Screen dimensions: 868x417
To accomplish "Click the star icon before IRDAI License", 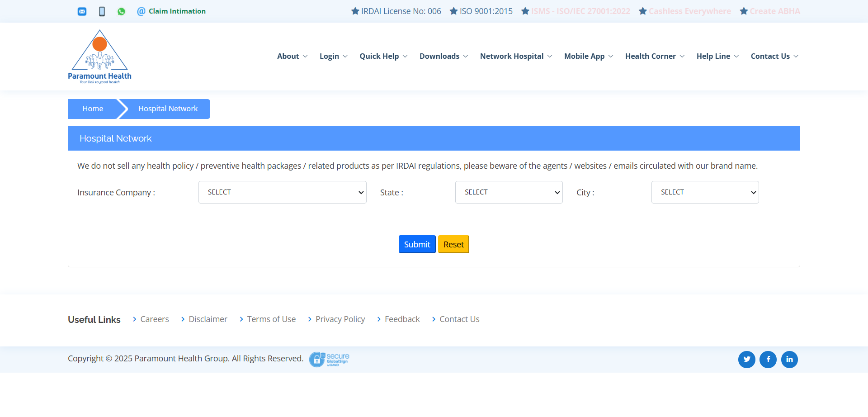I will (355, 11).
